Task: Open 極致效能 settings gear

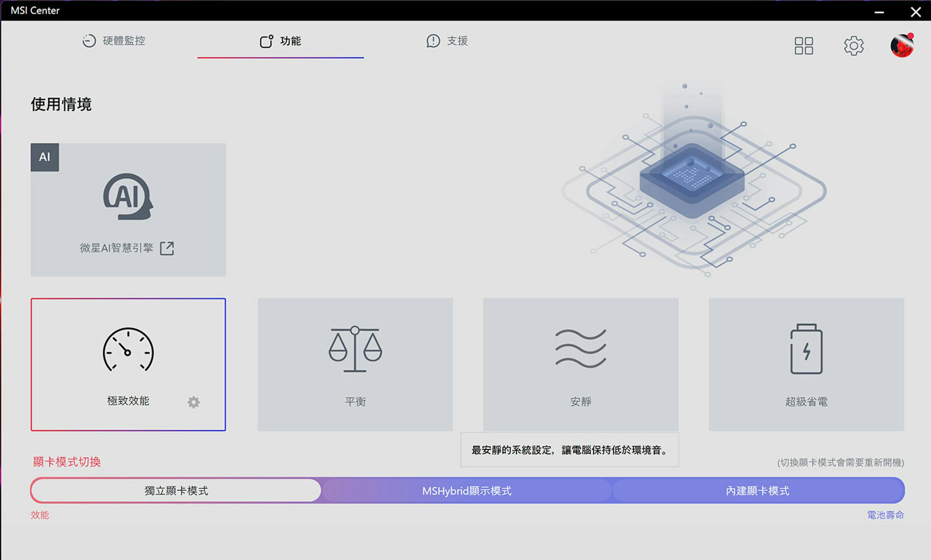Action: [x=193, y=402]
